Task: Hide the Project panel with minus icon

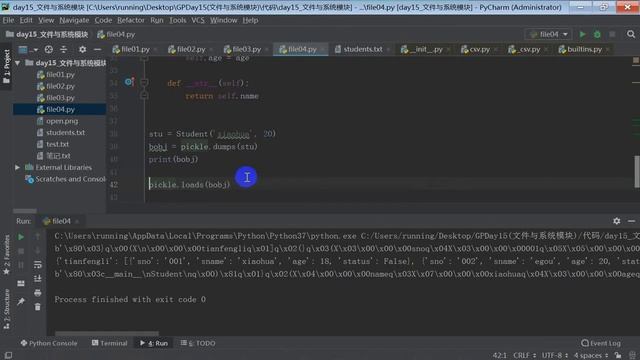Action: 97,49
